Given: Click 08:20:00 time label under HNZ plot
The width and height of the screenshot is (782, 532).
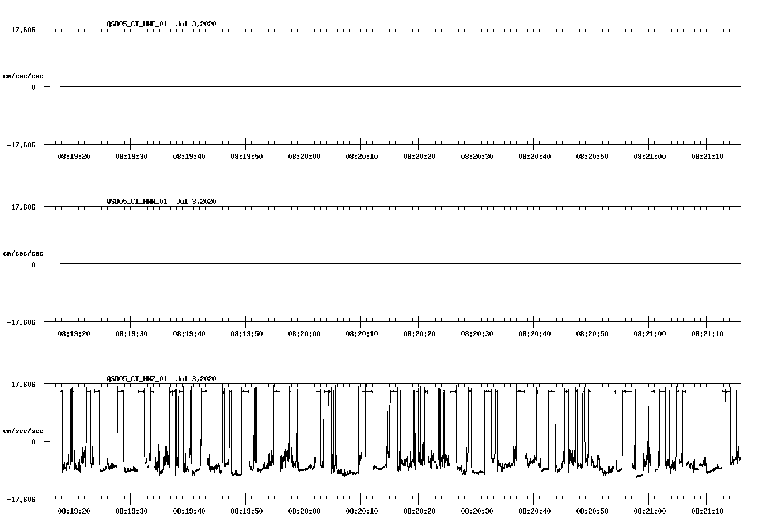Looking at the screenshot, I should pyautogui.click(x=304, y=511).
